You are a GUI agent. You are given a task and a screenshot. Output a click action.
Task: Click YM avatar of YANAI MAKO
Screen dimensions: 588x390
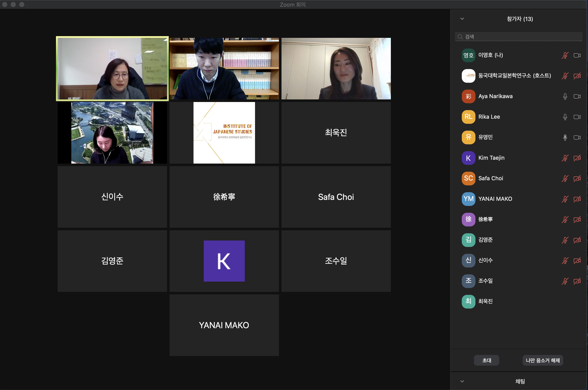pos(468,199)
